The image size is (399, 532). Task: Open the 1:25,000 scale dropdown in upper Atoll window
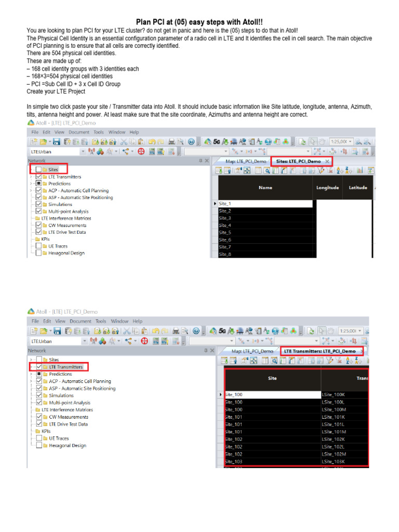click(350, 141)
